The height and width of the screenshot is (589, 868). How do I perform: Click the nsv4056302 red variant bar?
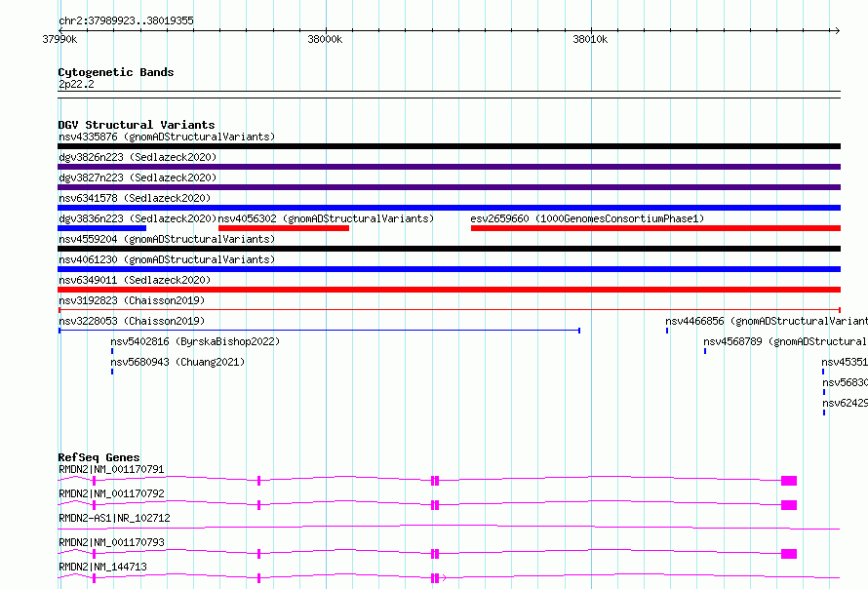pyautogui.click(x=284, y=228)
